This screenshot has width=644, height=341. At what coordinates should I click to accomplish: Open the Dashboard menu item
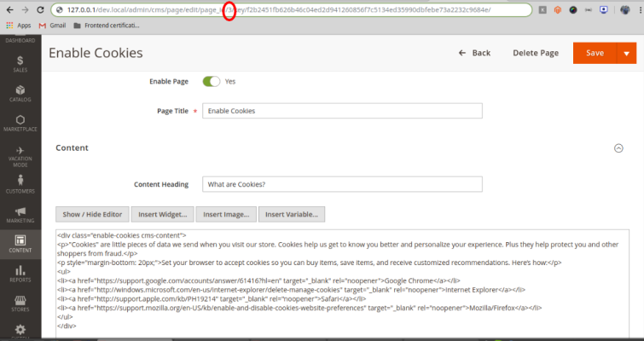tap(20, 40)
